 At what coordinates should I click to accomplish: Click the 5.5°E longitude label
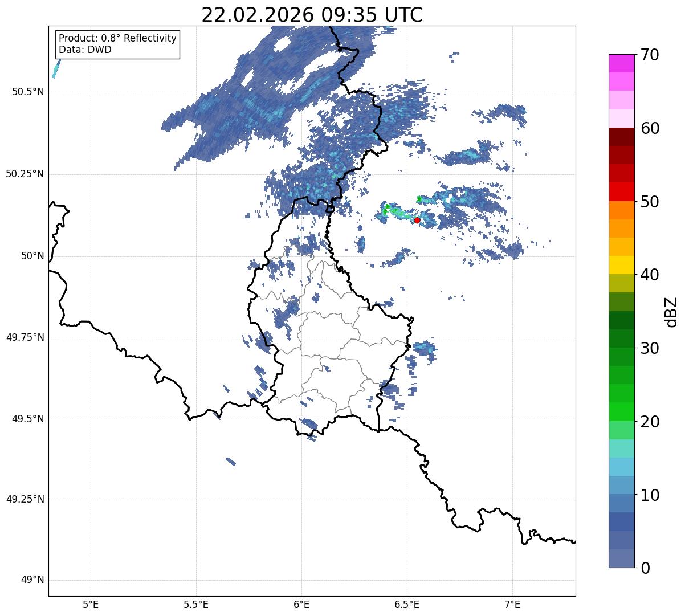196,604
